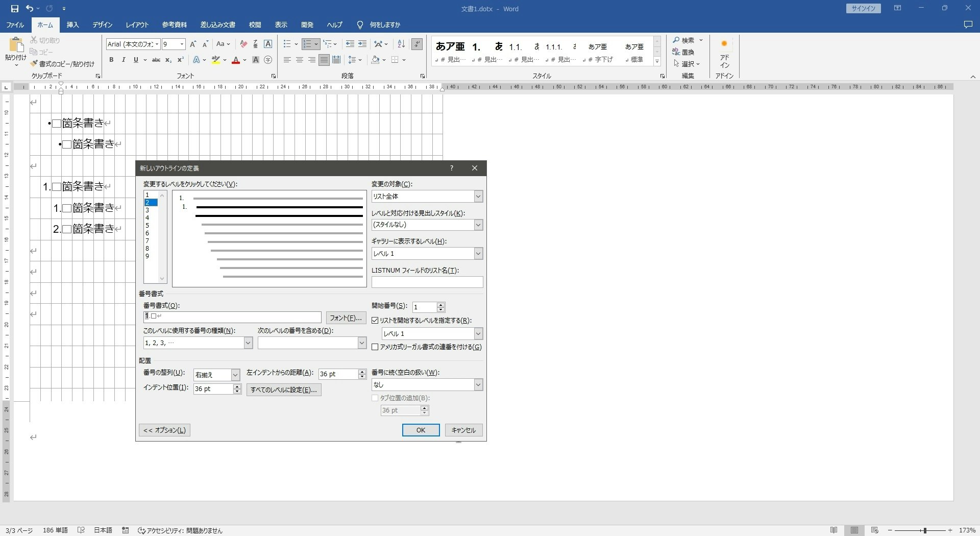Enable アメリカ式リーガル書式の連番を付ける checkbox
Viewport: 980px width, 536px height.
click(x=375, y=347)
